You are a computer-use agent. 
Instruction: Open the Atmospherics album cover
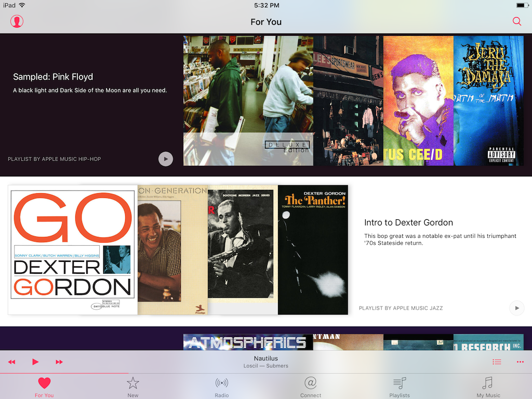point(248,342)
